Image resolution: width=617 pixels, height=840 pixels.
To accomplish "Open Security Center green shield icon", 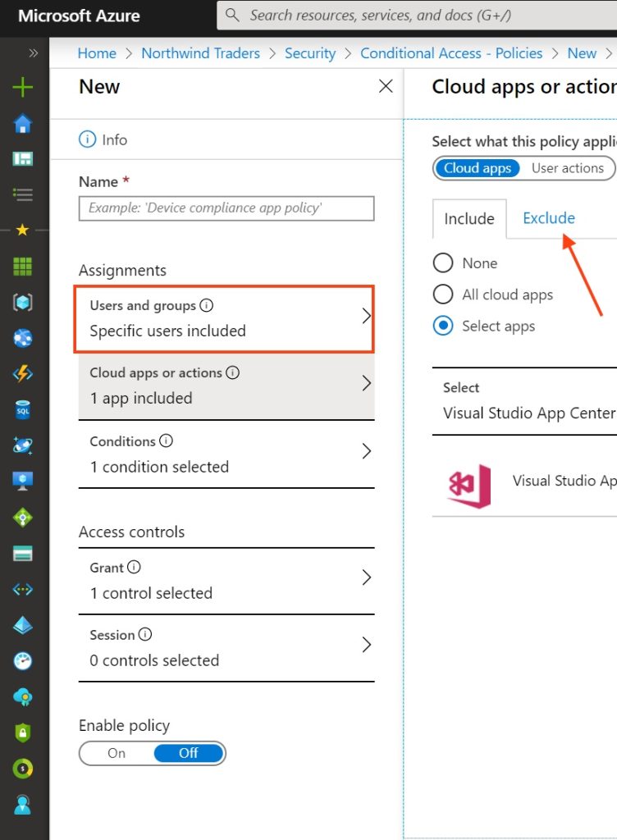I will (x=23, y=733).
